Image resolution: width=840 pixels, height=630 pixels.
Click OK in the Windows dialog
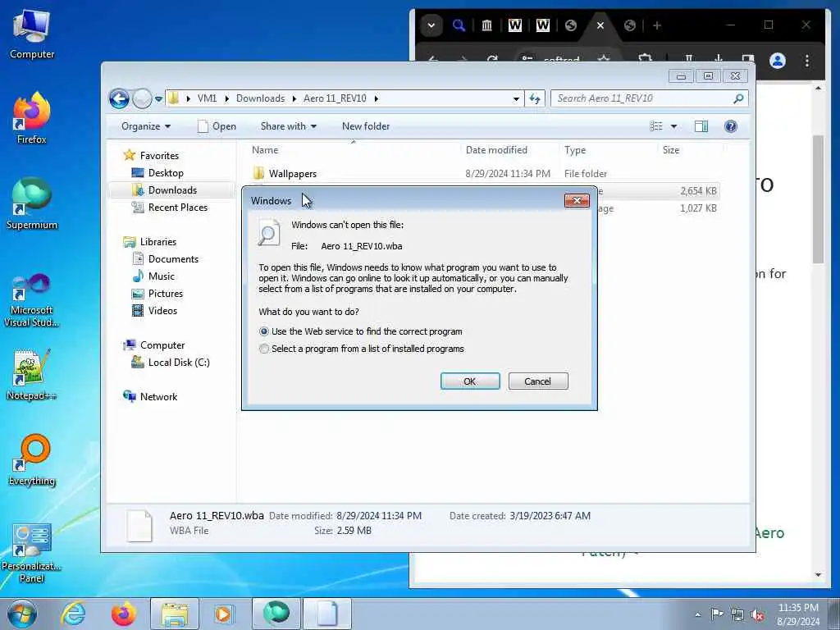[470, 381]
